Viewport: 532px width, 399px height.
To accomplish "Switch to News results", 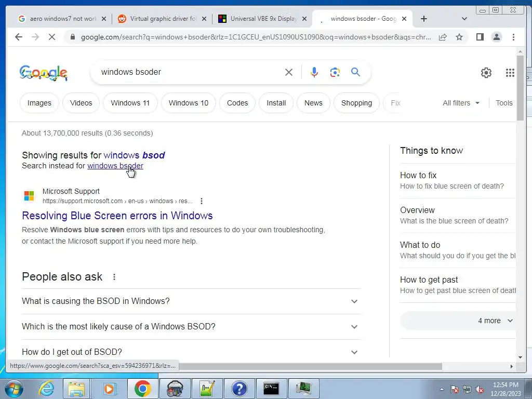I will pyautogui.click(x=313, y=103).
